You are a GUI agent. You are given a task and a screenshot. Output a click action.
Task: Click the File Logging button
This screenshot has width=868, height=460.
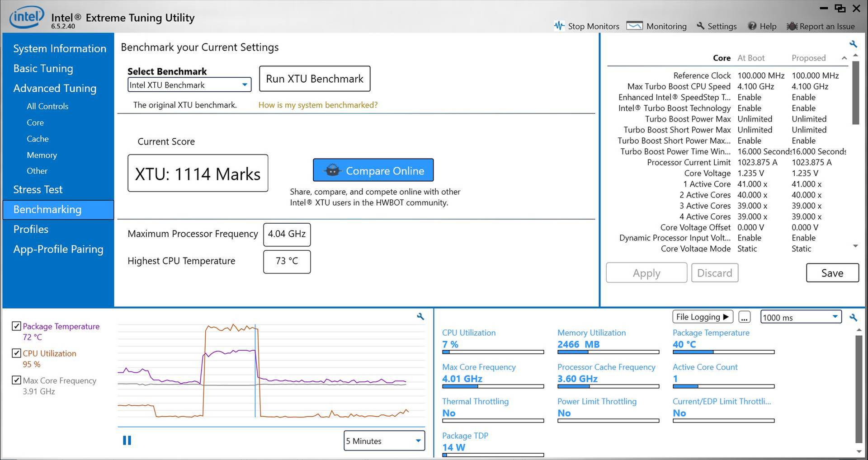pos(703,317)
